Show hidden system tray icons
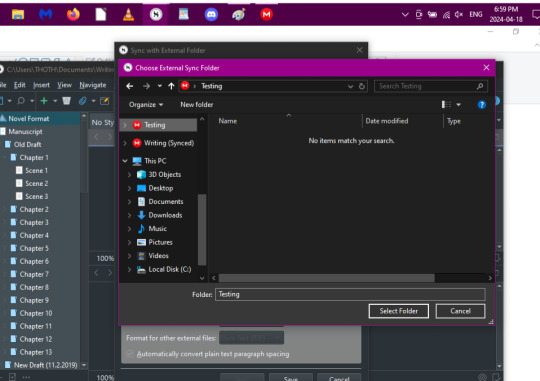Image resolution: width=540 pixels, height=381 pixels. 405,14
